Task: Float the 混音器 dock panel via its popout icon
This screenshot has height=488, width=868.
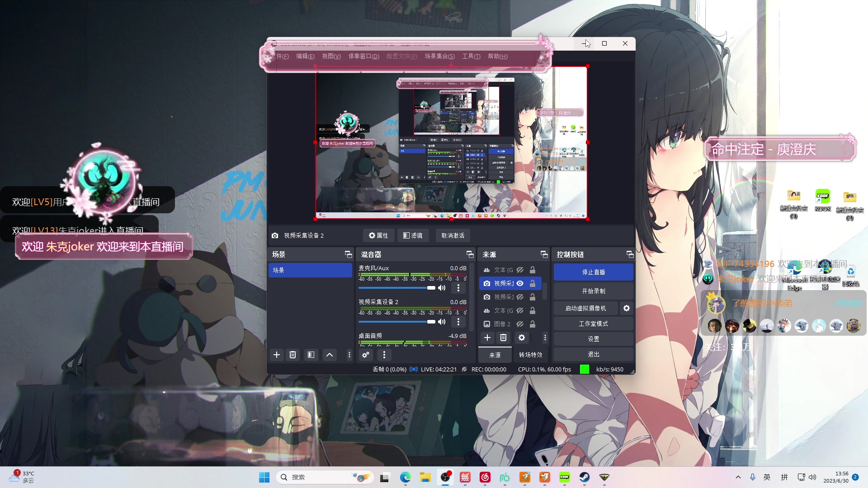Action: click(470, 254)
